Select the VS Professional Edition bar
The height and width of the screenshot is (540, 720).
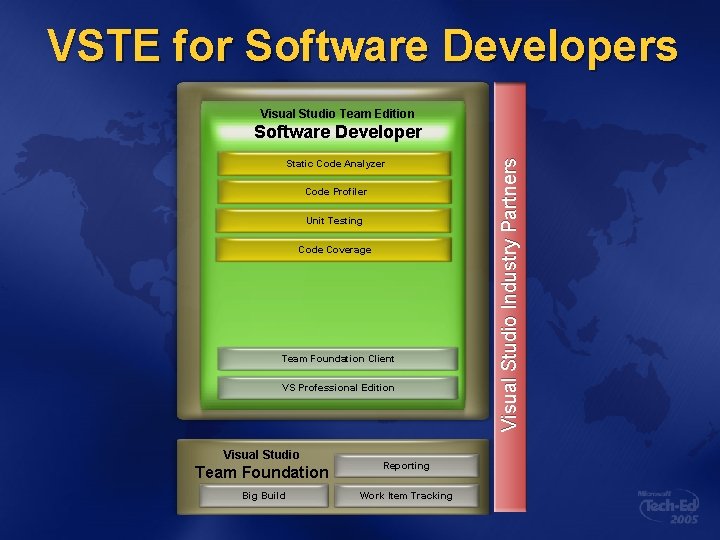(x=338, y=388)
